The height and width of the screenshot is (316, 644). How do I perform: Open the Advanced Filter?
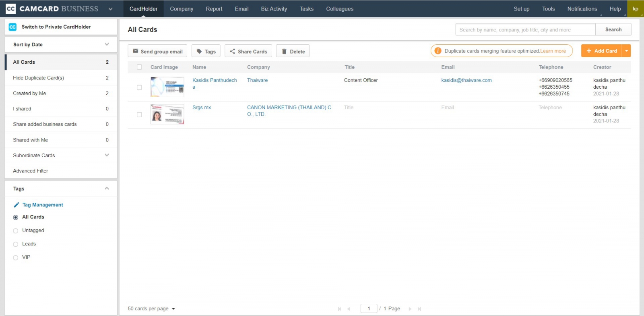click(x=61, y=171)
